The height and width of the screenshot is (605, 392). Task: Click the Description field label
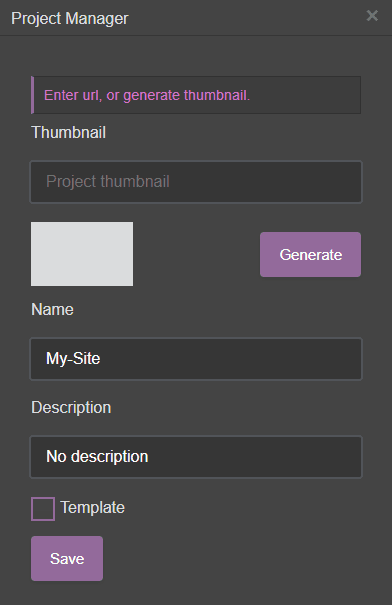[x=71, y=408]
